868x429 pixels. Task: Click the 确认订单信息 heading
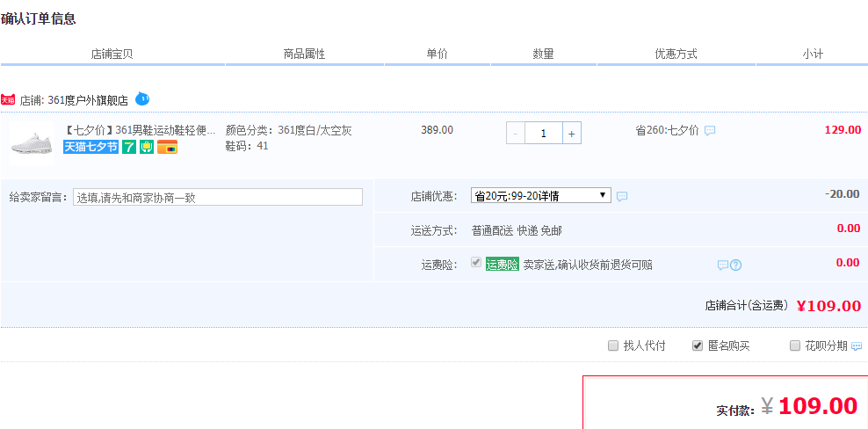(38, 18)
